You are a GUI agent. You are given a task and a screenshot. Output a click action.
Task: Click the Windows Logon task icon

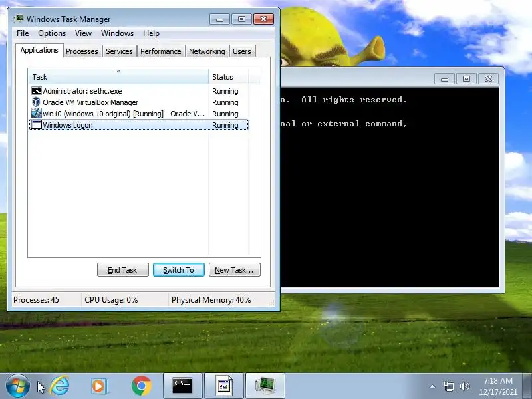(37, 125)
